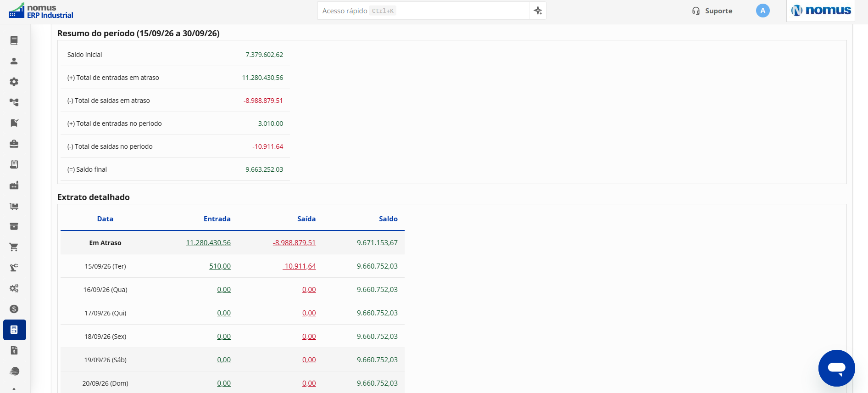Select the robot arm sidebar icon
Viewport: 868px width, 393px height.
[14, 268]
